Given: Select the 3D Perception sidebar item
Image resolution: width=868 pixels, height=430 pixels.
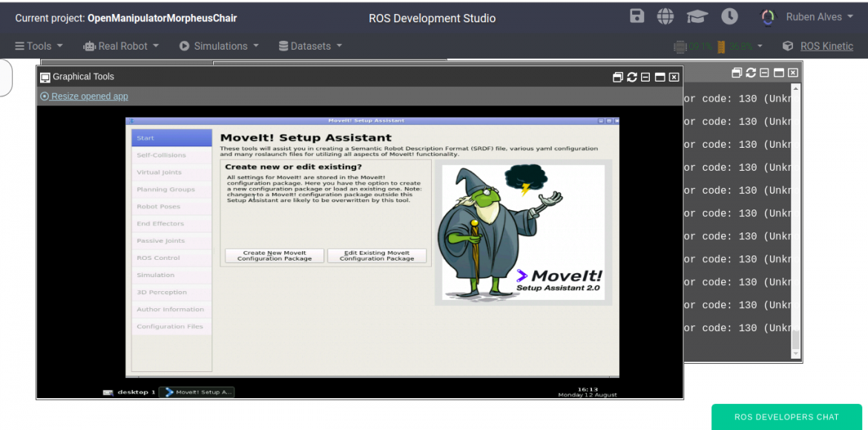Looking at the screenshot, I should (171, 293).
